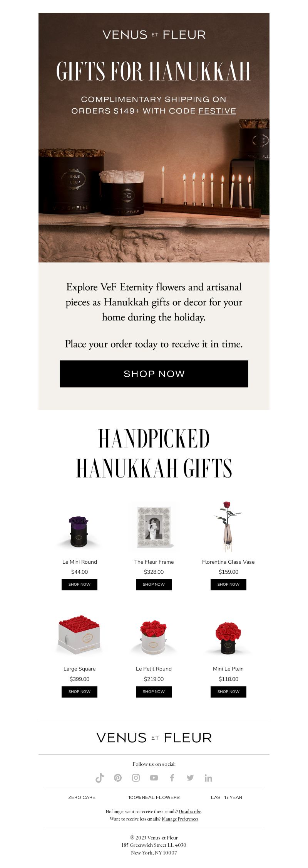Open the Instagram social icon
Image resolution: width=308 pixels, height=868 pixels.
coord(136,778)
